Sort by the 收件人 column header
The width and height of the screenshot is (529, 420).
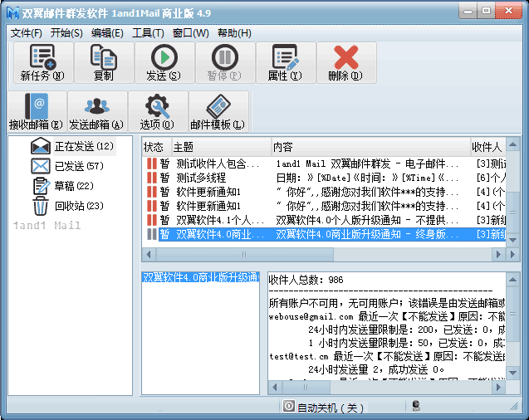488,147
